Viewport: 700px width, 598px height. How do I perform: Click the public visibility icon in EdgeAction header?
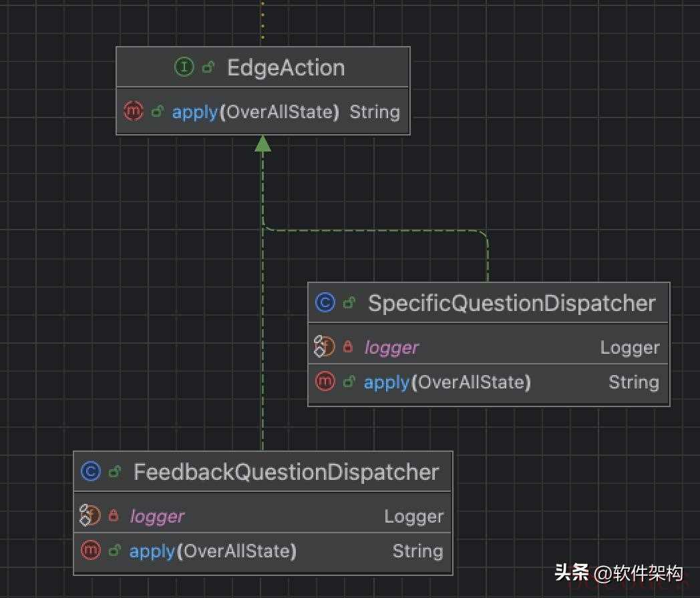coord(208,67)
